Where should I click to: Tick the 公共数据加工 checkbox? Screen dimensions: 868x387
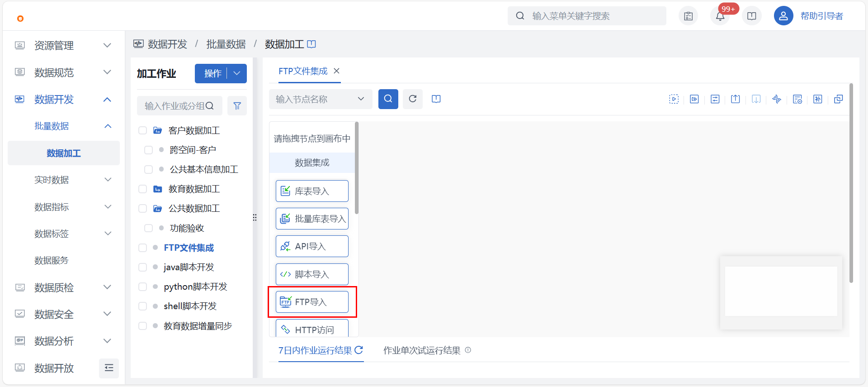[143, 209]
